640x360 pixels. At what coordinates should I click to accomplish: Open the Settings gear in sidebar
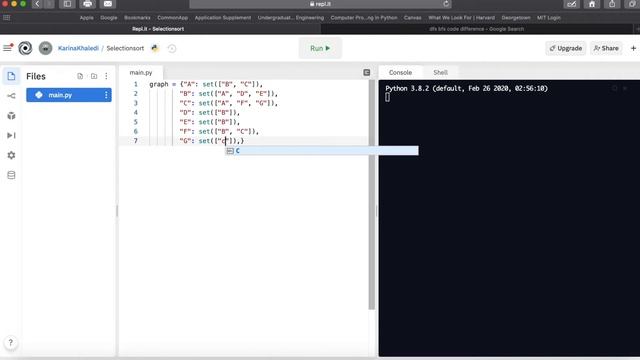coord(11,155)
